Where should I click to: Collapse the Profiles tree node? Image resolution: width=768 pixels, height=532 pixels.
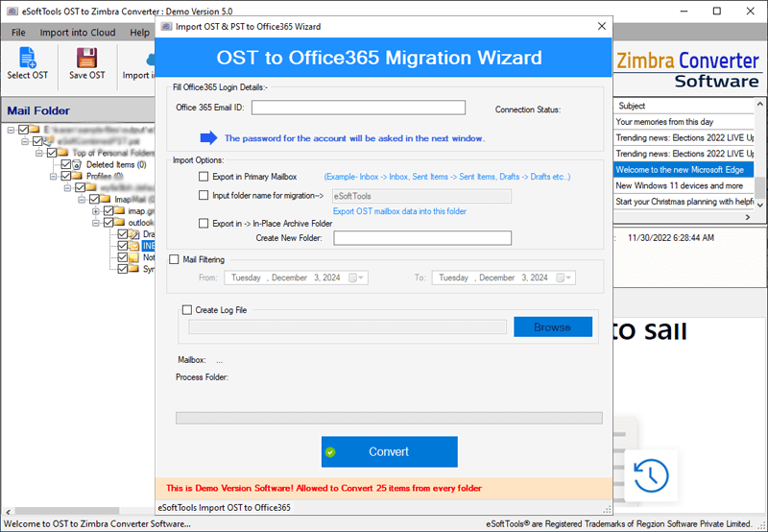pyautogui.click(x=54, y=176)
